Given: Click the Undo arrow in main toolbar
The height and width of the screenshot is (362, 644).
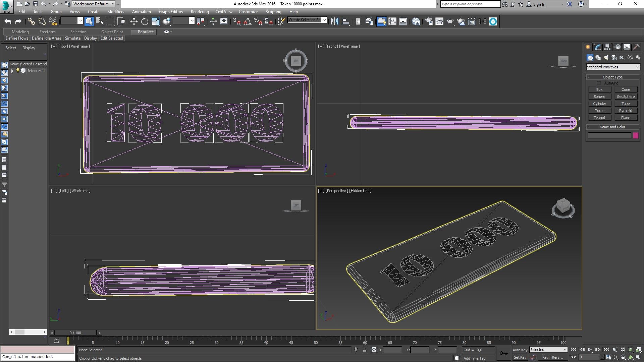Looking at the screenshot, I should [x=8, y=21].
